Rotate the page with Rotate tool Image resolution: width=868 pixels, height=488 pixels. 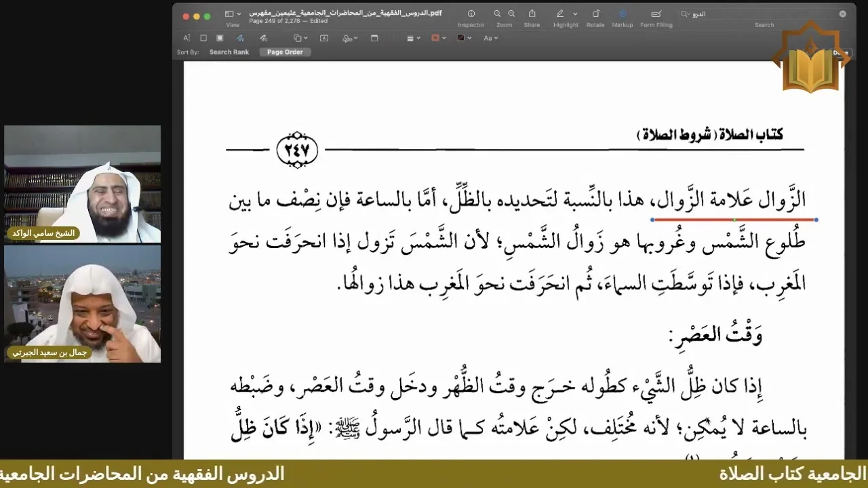[x=595, y=14]
